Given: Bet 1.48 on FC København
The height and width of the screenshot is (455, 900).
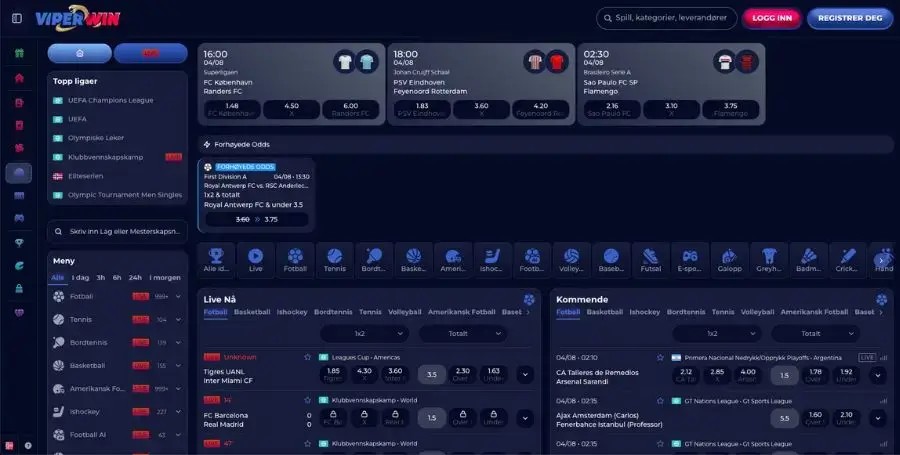Looking at the screenshot, I should 232,109.
